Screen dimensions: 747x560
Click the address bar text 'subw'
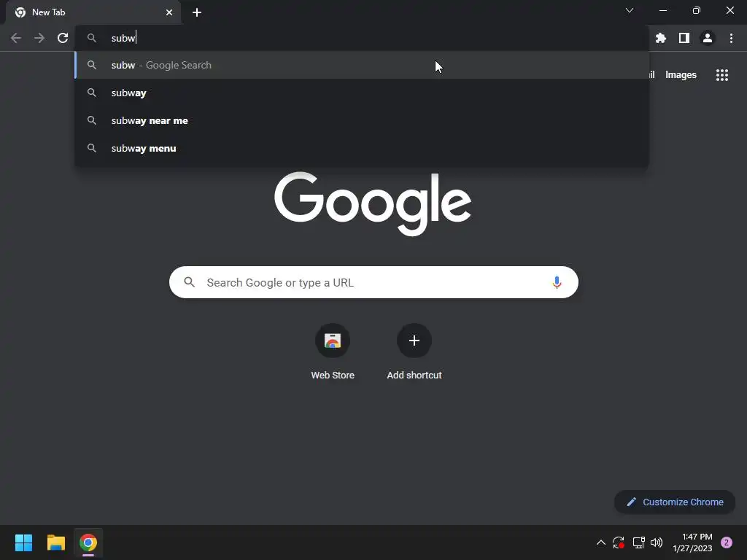pyautogui.click(x=123, y=38)
